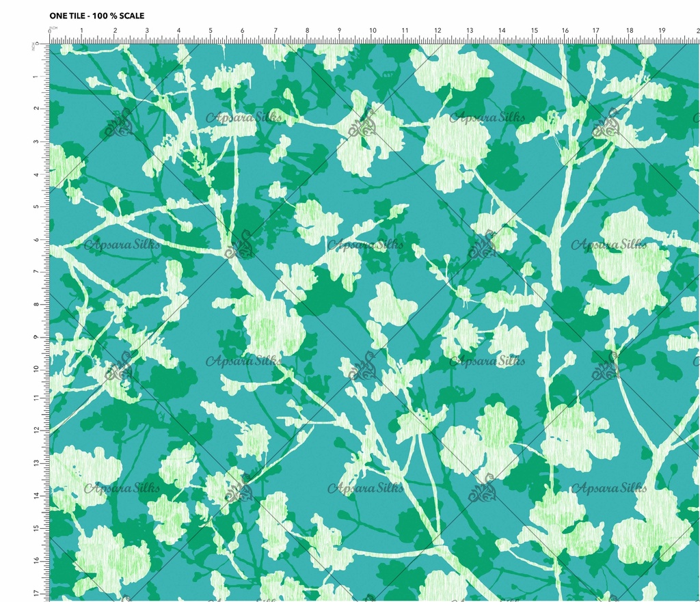Viewport: 700px width, 602px height.
Task: Click the 'ONE TILE - 100 % SCALE' title
Action: pos(97,15)
